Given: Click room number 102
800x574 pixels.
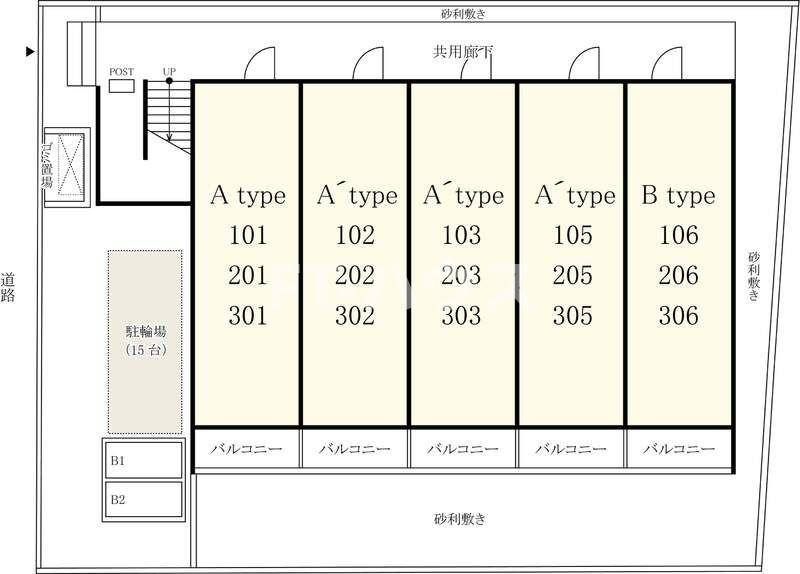Looking at the screenshot, I should [x=355, y=235].
